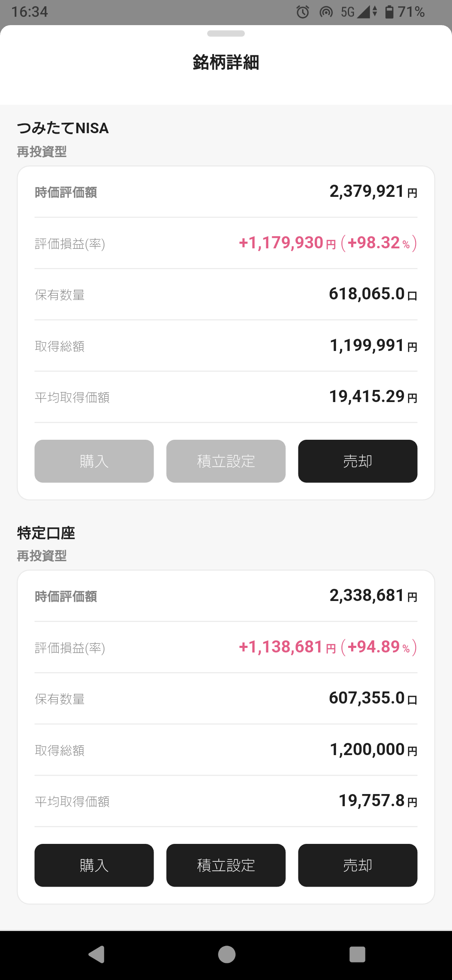
Task: Tap the Android home circle icon
Action: (x=226, y=954)
